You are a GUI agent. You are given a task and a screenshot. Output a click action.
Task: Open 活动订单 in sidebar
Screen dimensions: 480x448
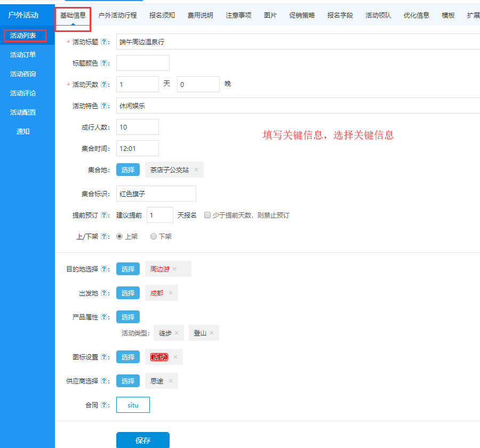click(23, 55)
